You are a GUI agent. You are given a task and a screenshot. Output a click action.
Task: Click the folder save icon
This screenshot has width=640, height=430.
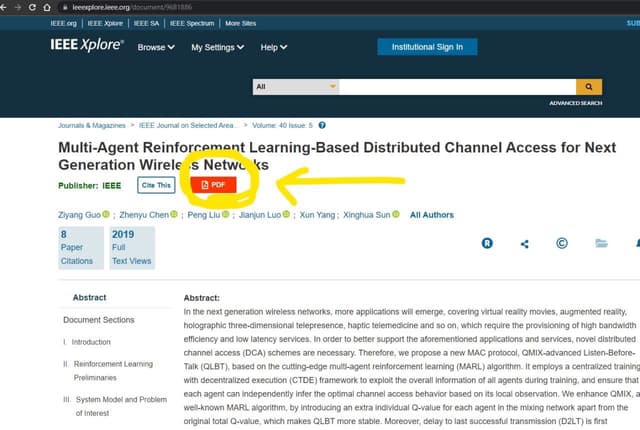pos(601,243)
